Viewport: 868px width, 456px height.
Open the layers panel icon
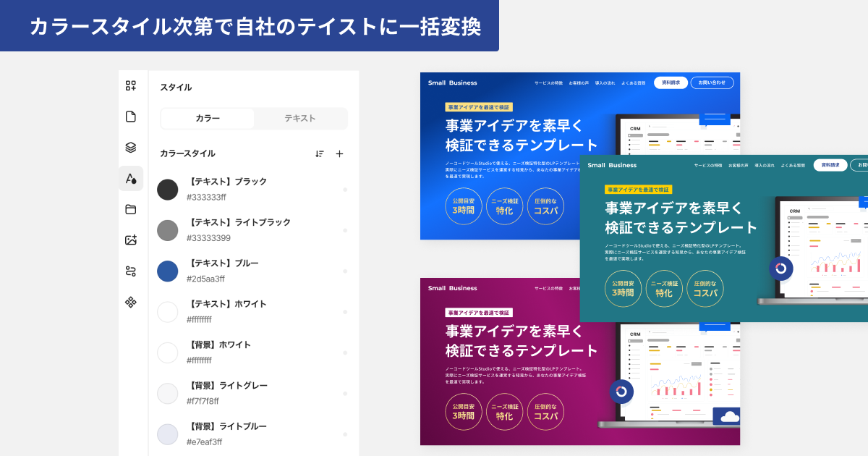tap(132, 146)
